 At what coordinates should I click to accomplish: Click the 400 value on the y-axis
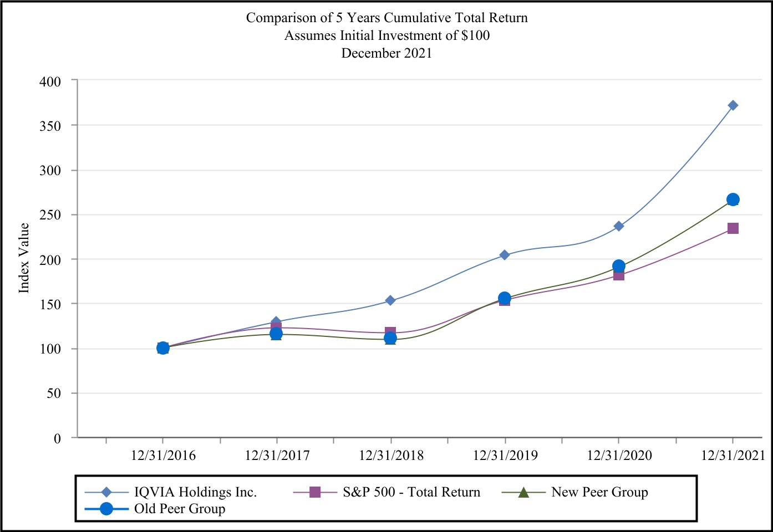coord(50,81)
